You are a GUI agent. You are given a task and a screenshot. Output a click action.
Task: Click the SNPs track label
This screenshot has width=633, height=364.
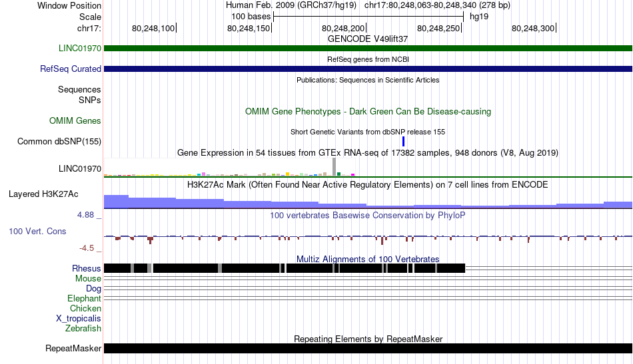[90, 100]
